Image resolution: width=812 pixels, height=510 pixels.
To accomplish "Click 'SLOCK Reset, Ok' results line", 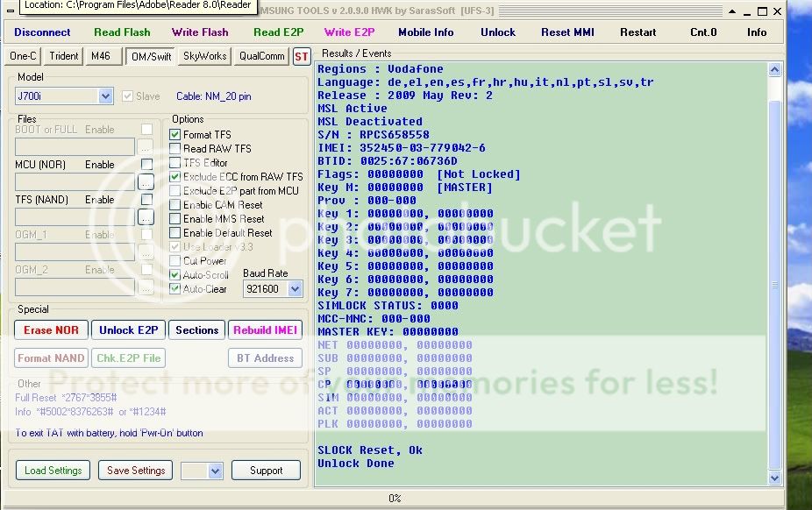I will click(370, 450).
